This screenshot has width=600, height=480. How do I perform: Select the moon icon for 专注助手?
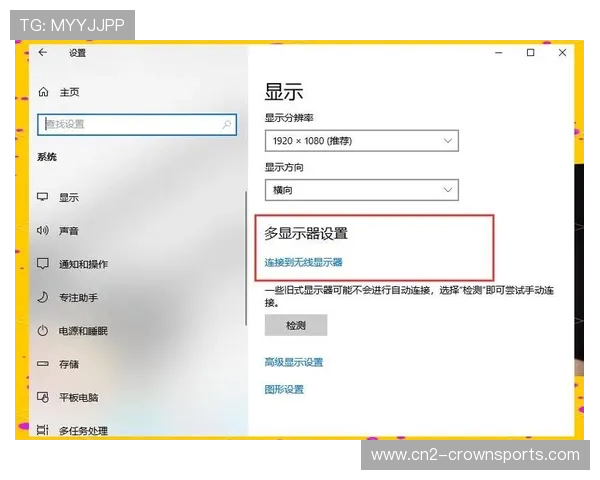tap(42, 297)
